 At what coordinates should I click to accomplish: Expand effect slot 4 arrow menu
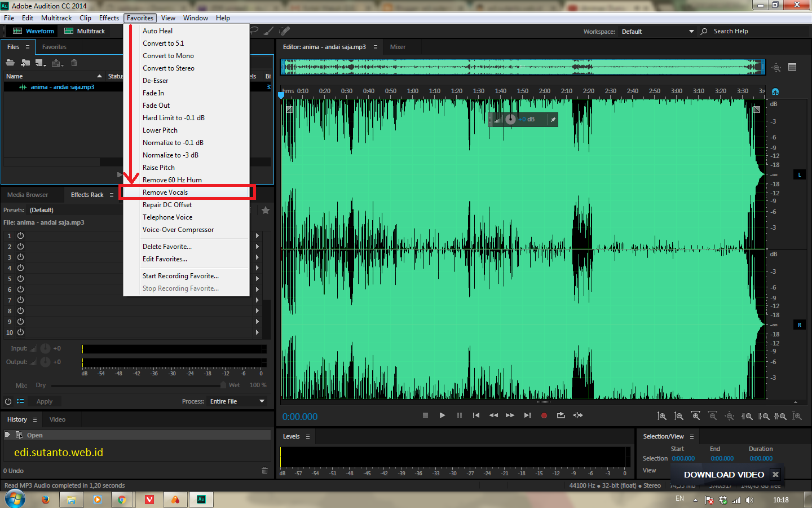(258, 268)
